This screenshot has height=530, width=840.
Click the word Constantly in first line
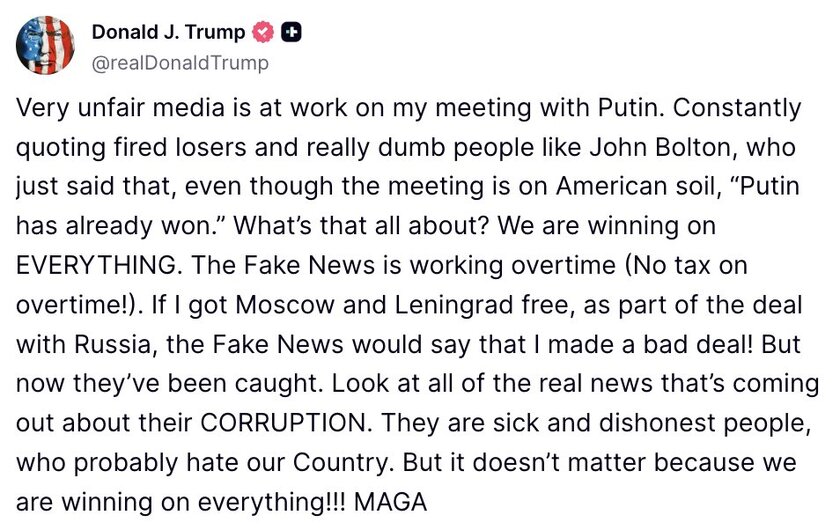[737, 109]
